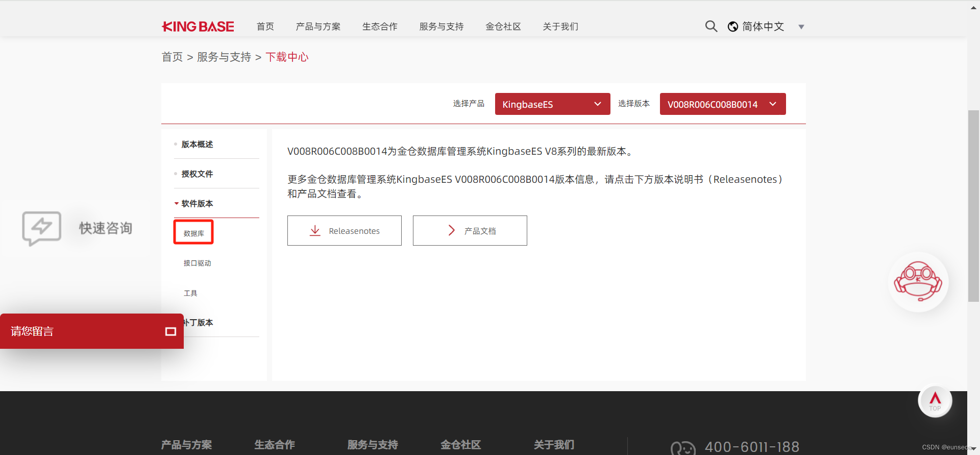Open the 产品与方案 menu
980x455 pixels.
318,27
